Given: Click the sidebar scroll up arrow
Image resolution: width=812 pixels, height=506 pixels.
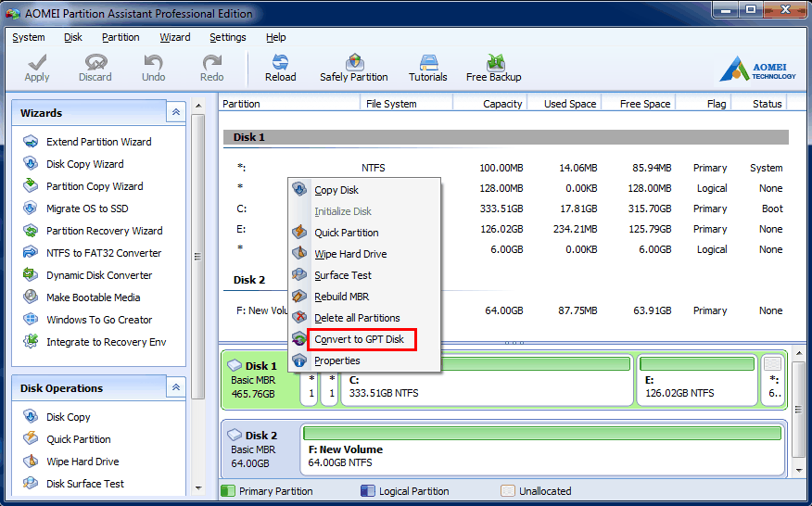Looking at the screenshot, I should (x=197, y=105).
